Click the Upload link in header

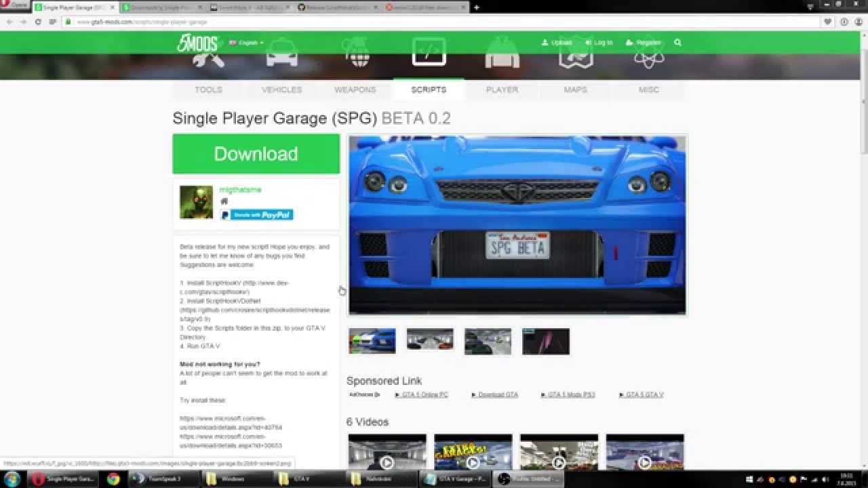coord(557,43)
